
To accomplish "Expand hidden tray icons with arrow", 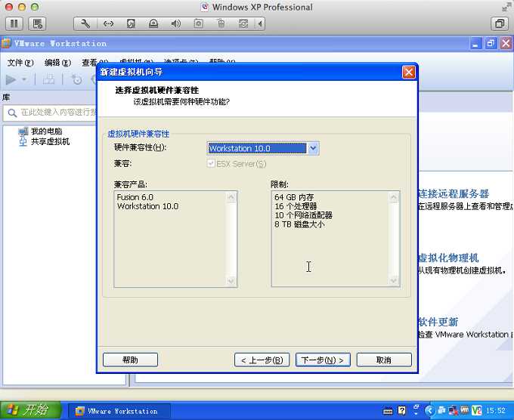I will tap(430, 410).
